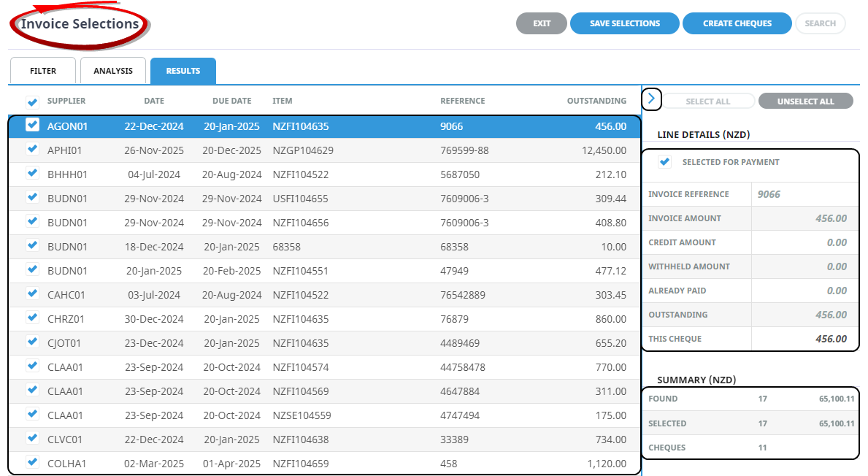868x476 pixels.
Task: Uncheck the BHHH01 invoice checkbox
Action: pos(32,174)
